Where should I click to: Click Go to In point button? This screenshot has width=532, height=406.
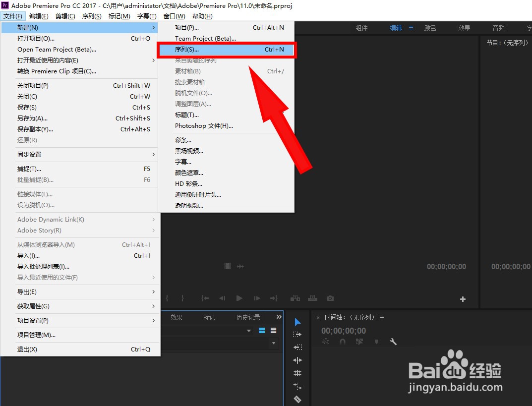click(205, 298)
